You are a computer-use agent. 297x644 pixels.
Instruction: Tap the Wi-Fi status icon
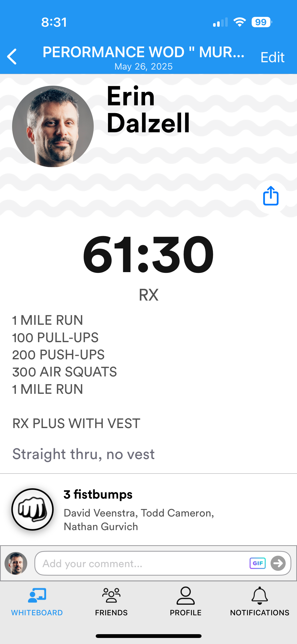240,22
